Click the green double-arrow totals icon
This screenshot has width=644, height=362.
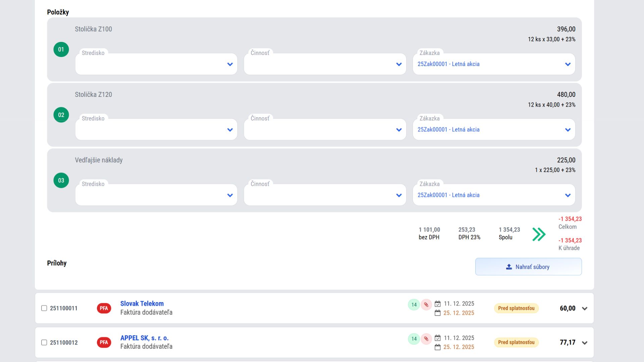(539, 234)
